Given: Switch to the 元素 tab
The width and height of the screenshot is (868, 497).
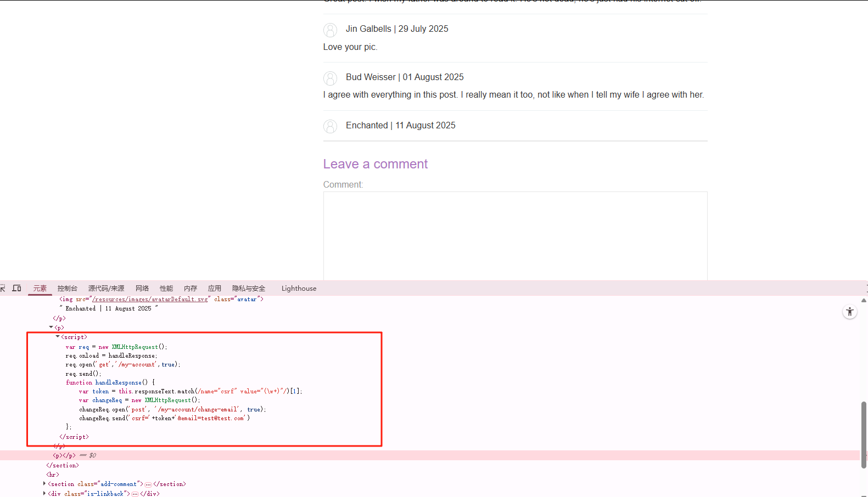Looking at the screenshot, I should coord(40,288).
